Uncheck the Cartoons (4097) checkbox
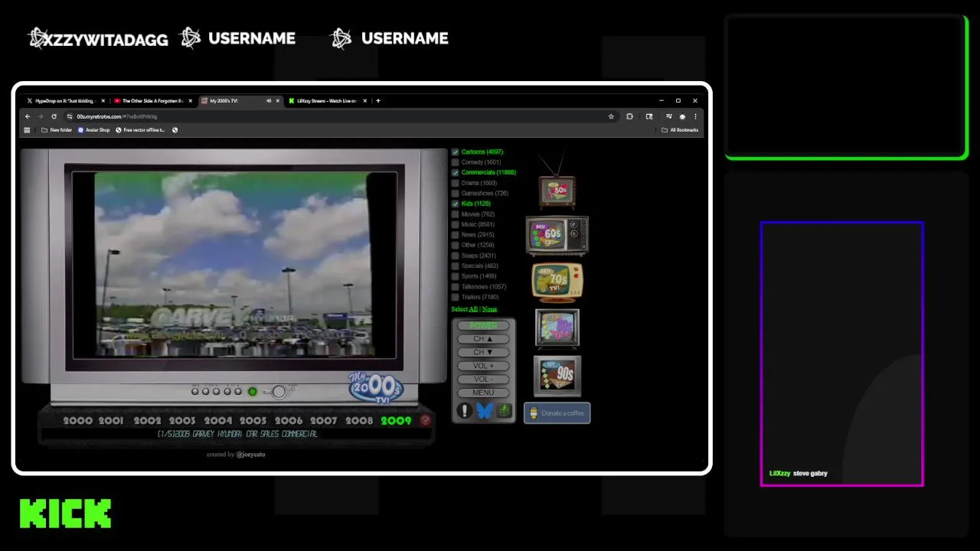Screen dimensions: 980x551 click(455, 152)
